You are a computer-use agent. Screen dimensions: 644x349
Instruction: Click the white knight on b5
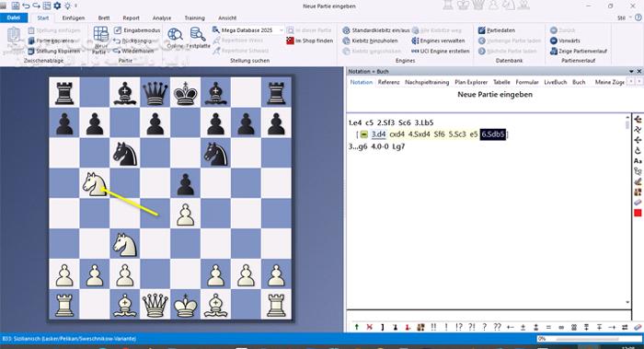click(95, 184)
